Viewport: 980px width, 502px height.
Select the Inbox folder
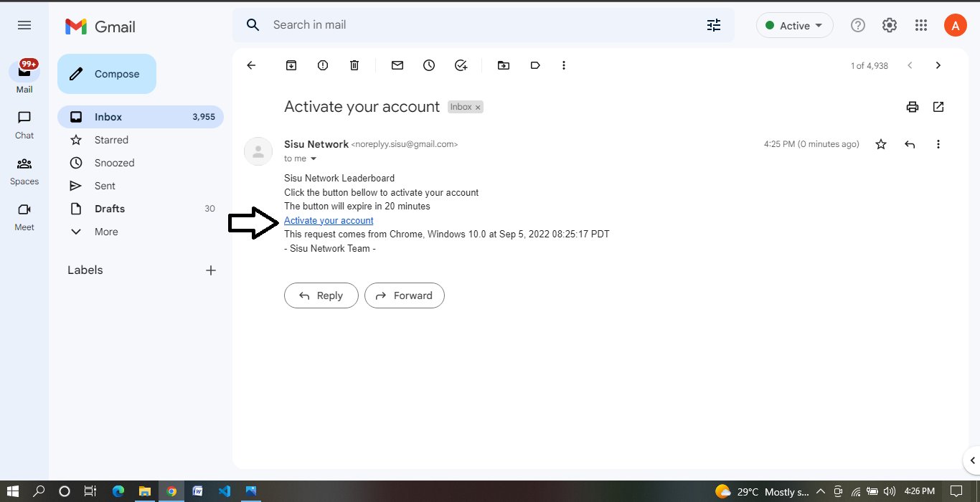click(x=141, y=117)
